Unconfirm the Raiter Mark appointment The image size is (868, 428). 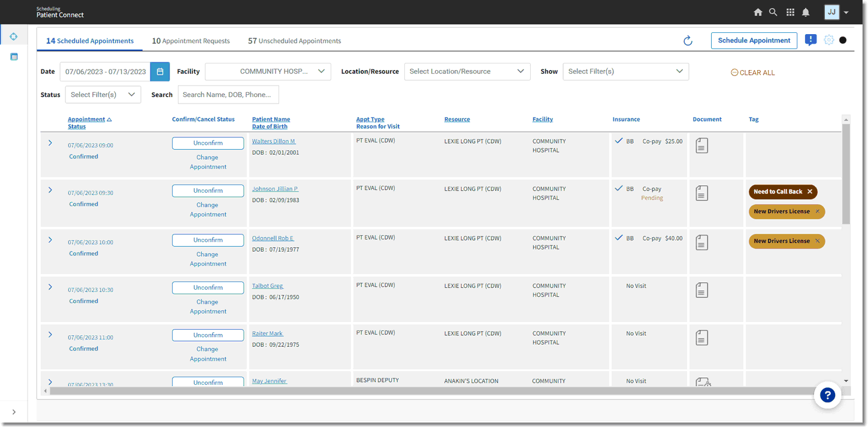(208, 335)
